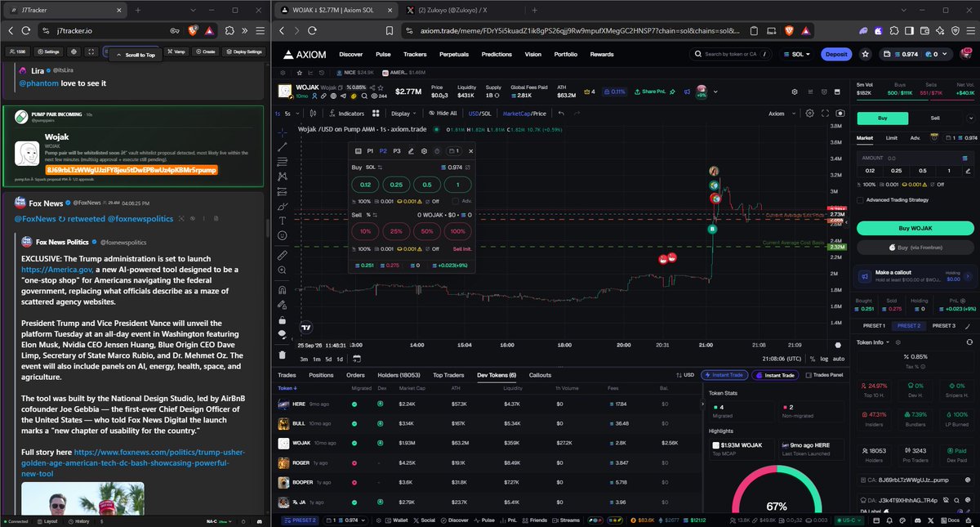Open the Pulse menu in Axiom nav
Image resolution: width=980 pixels, height=527 pixels.
[382, 54]
